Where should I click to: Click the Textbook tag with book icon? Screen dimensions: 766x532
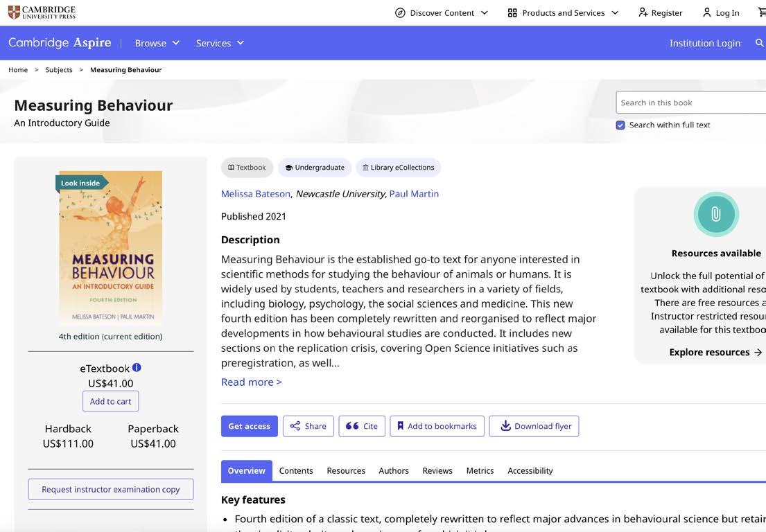247,168
